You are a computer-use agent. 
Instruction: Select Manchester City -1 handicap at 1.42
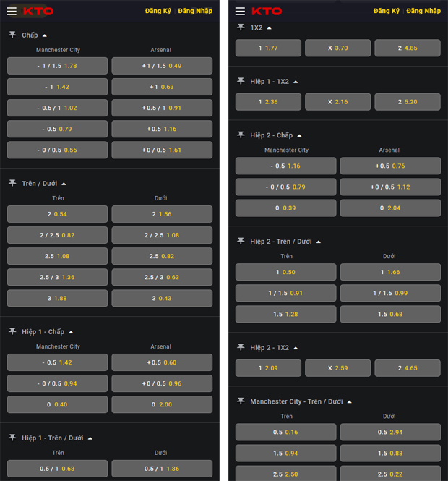(x=57, y=87)
